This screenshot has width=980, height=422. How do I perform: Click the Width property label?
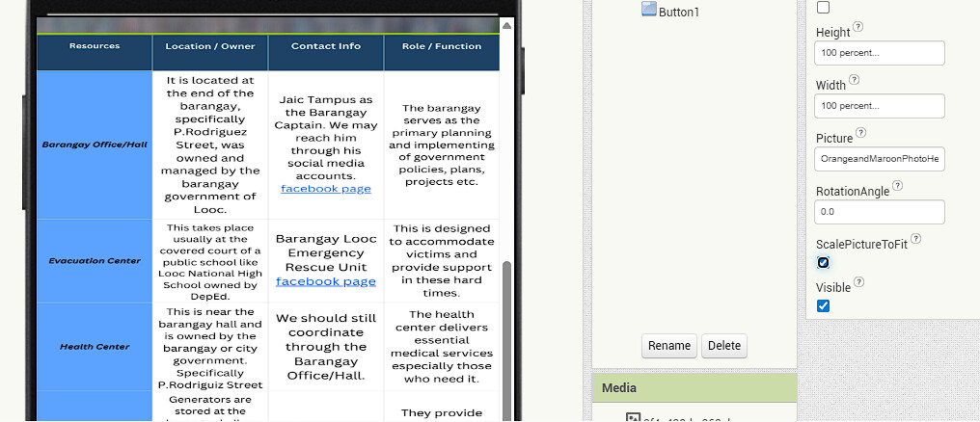click(830, 86)
